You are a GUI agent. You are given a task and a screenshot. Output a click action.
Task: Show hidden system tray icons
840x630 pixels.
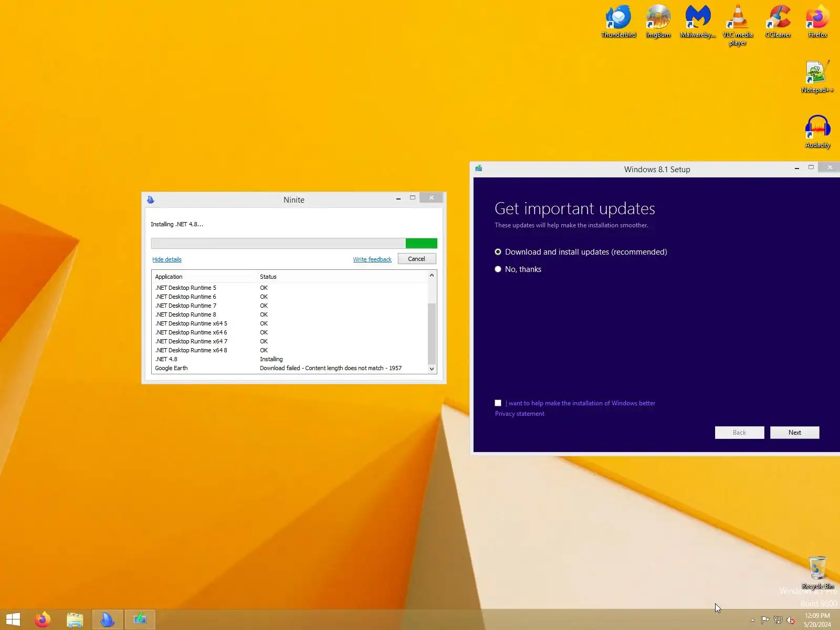pos(752,620)
